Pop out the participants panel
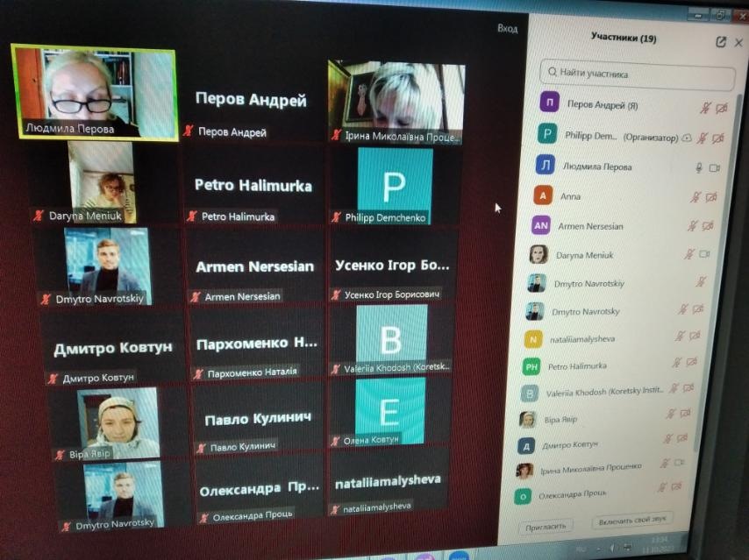The image size is (749, 560). tap(721, 41)
